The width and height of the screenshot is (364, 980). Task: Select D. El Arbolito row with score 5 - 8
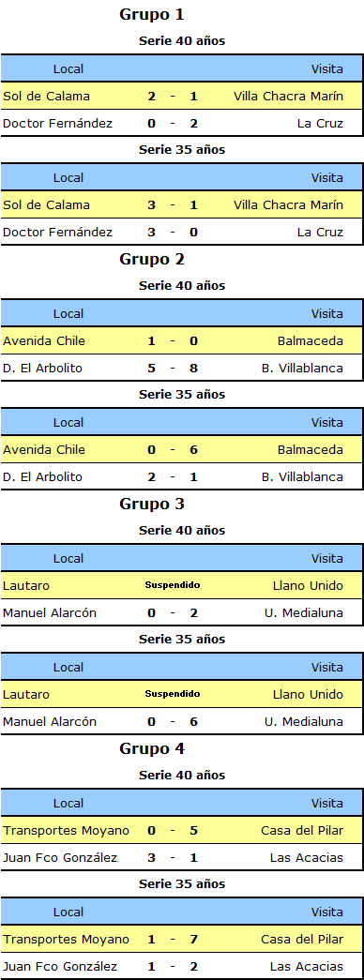point(181,369)
